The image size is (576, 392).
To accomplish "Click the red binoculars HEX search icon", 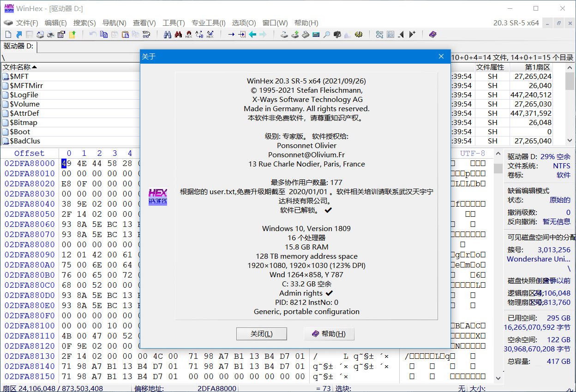I will pos(189,35).
